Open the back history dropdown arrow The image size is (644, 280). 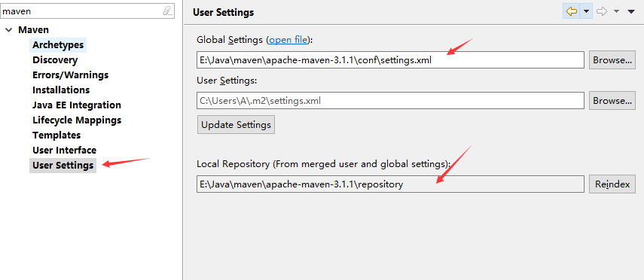(586, 12)
